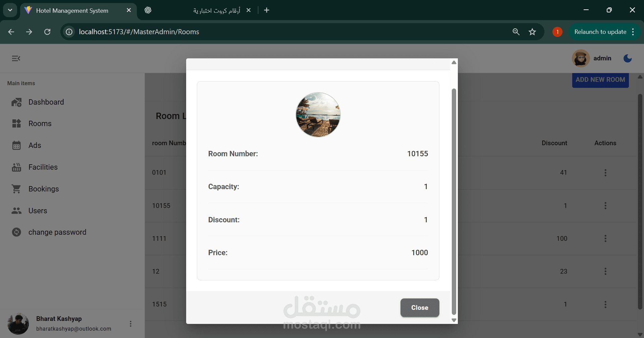Screen dimensions: 644x338
Task: Click the ADD NEW ROOM button
Action: [x=600, y=80]
